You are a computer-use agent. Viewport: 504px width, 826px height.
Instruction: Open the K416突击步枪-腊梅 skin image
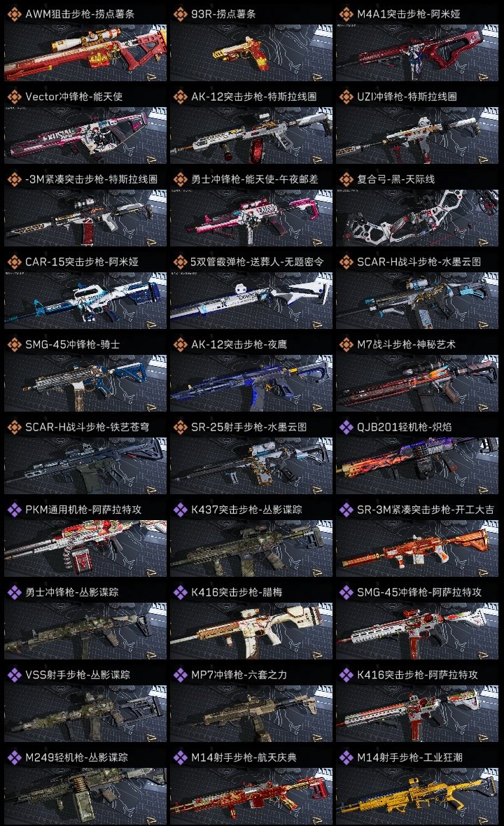tap(251, 631)
